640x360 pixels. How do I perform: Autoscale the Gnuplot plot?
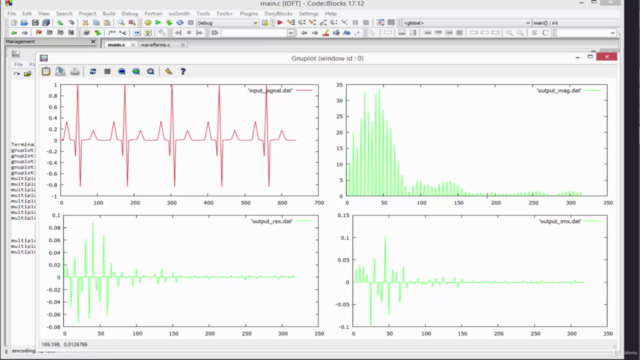coord(151,71)
